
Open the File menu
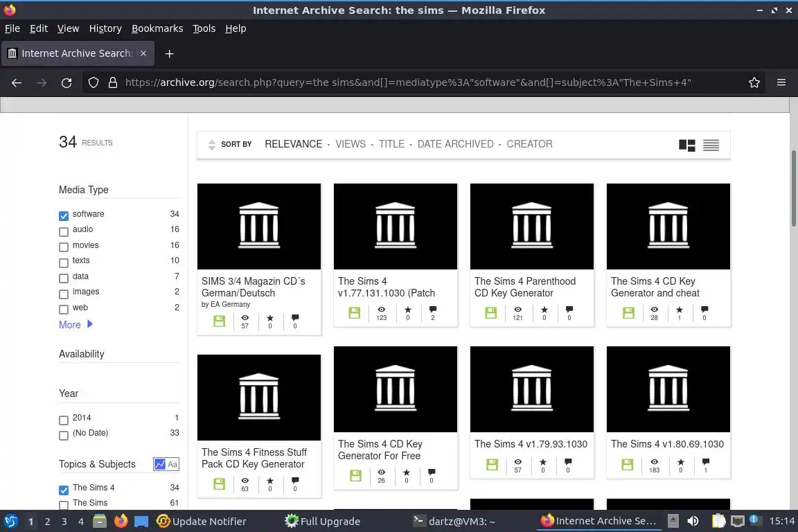pos(12,28)
